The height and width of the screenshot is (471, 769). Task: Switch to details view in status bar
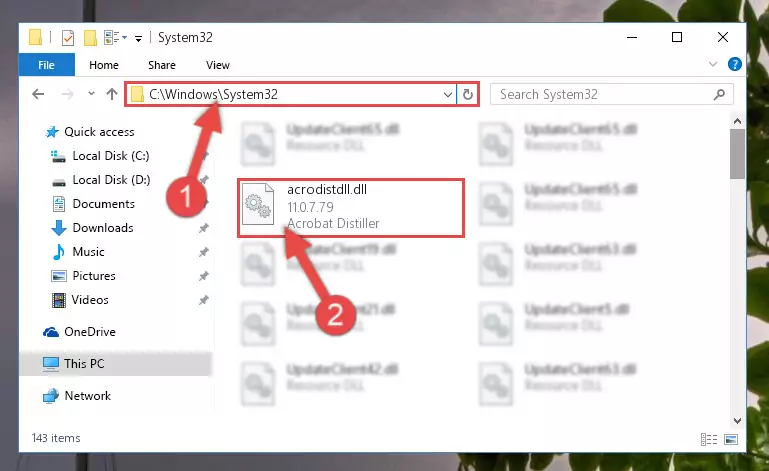click(709, 439)
